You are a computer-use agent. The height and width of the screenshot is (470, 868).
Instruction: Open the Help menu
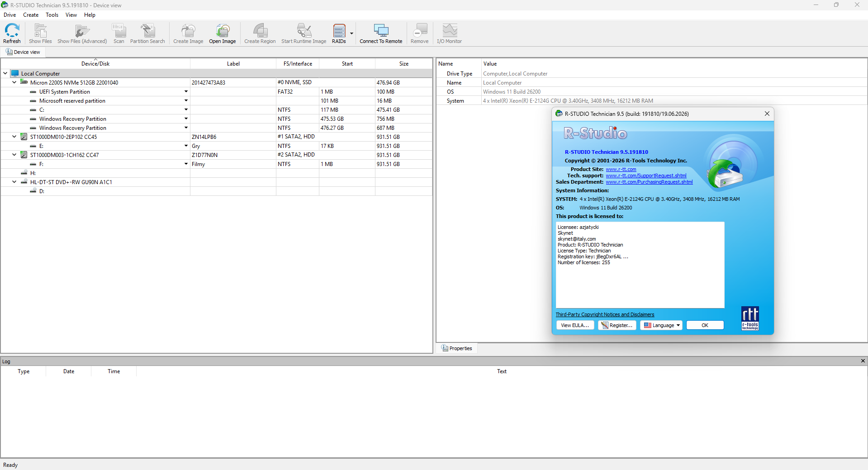coord(90,15)
